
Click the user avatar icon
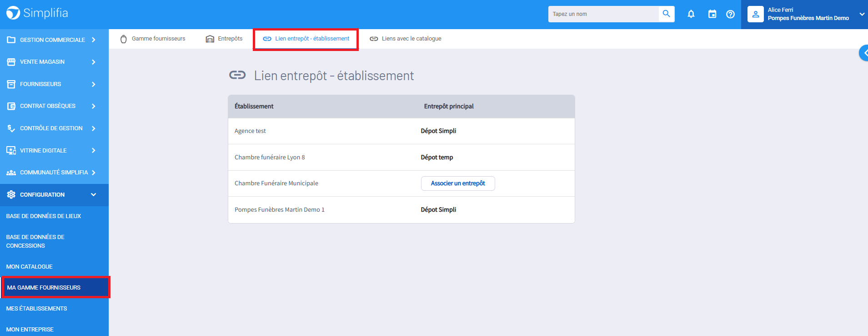(x=755, y=14)
